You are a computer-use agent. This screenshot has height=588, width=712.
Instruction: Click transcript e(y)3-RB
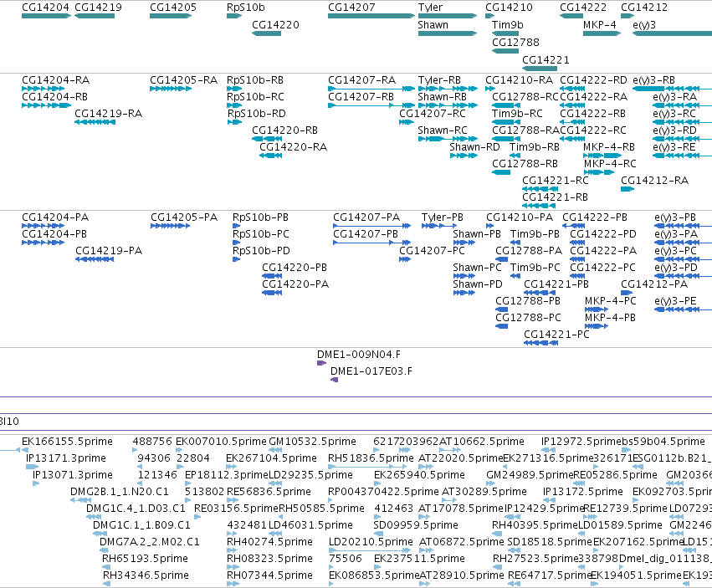654,80
